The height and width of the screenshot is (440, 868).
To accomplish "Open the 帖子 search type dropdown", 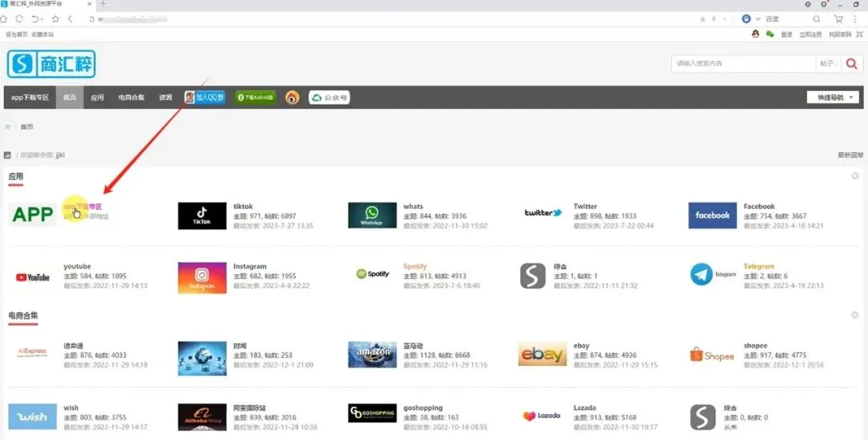I will click(828, 64).
